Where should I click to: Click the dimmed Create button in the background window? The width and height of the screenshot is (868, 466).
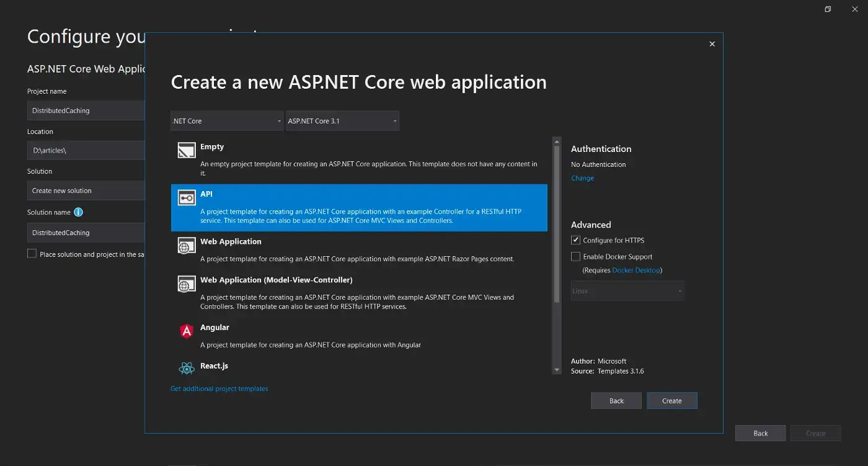click(x=816, y=433)
